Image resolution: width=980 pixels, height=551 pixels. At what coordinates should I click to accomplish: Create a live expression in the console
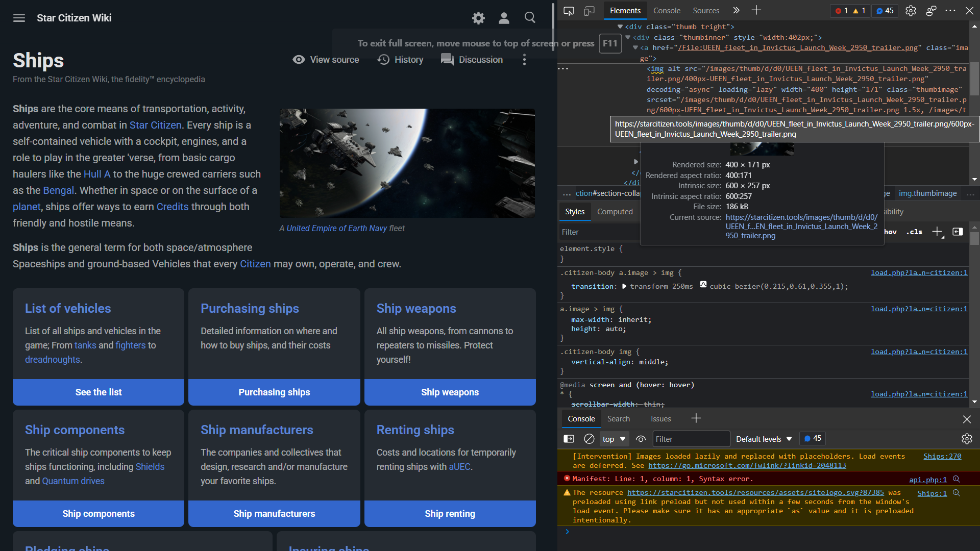coord(642,439)
